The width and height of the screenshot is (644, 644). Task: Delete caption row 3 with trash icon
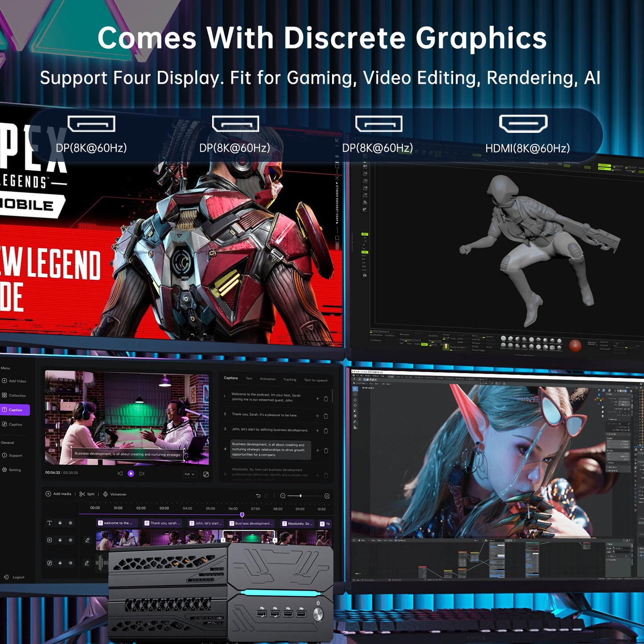pyautogui.click(x=326, y=431)
